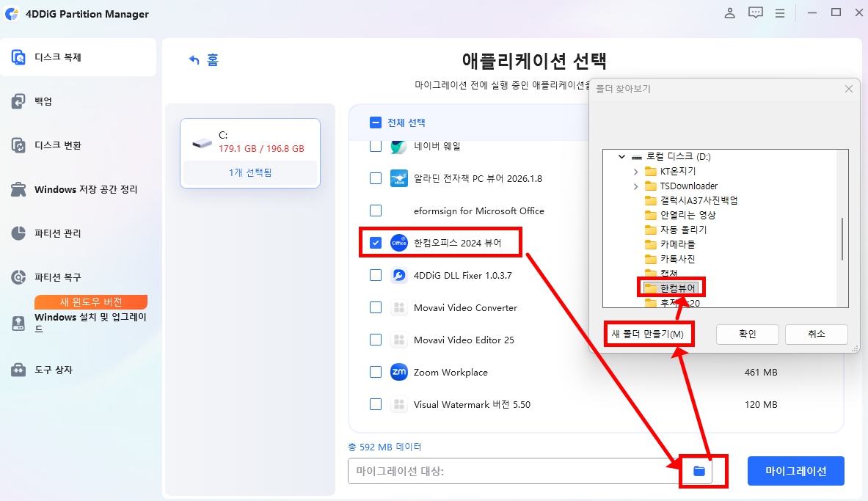Select the 한컴뷰어 folder
This screenshot has height=501, width=868.
pyautogui.click(x=677, y=288)
